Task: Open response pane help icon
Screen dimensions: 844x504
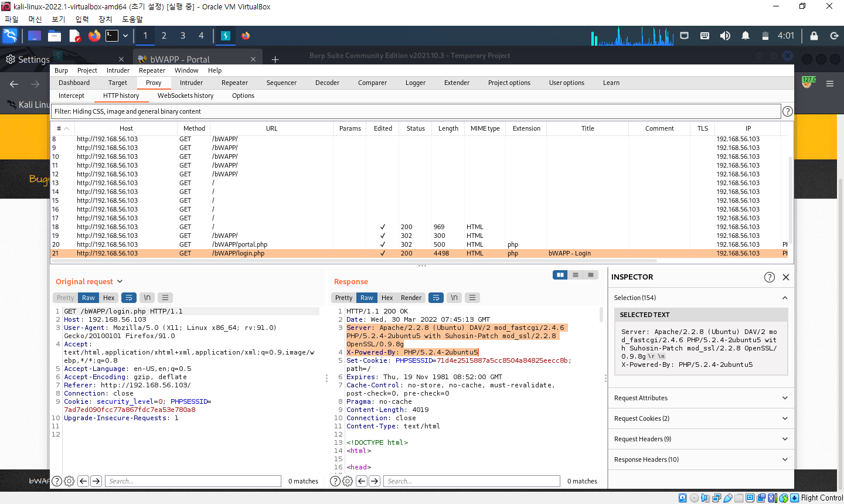Action: pyautogui.click(x=335, y=481)
